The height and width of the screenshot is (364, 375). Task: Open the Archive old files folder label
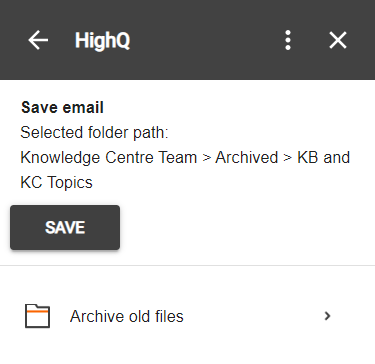127,316
